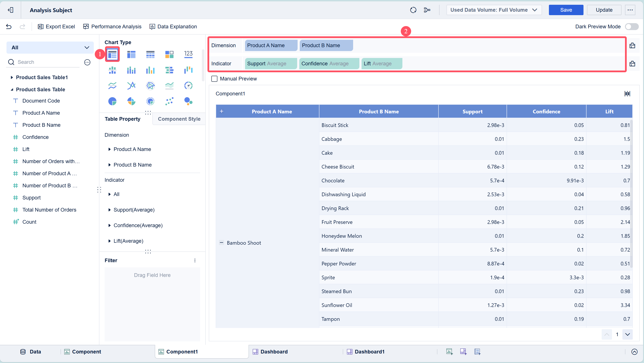Click Export Excel in toolbar
The width and height of the screenshot is (644, 363).
pos(56,27)
